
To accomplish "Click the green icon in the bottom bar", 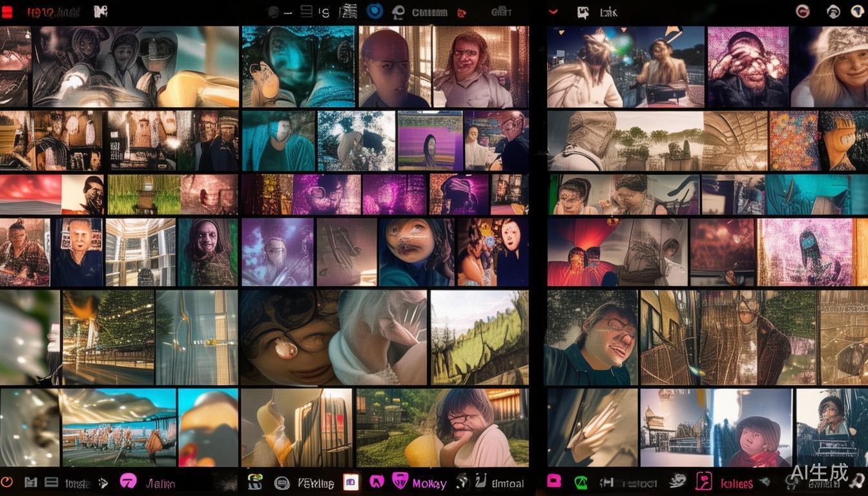I will 581,482.
